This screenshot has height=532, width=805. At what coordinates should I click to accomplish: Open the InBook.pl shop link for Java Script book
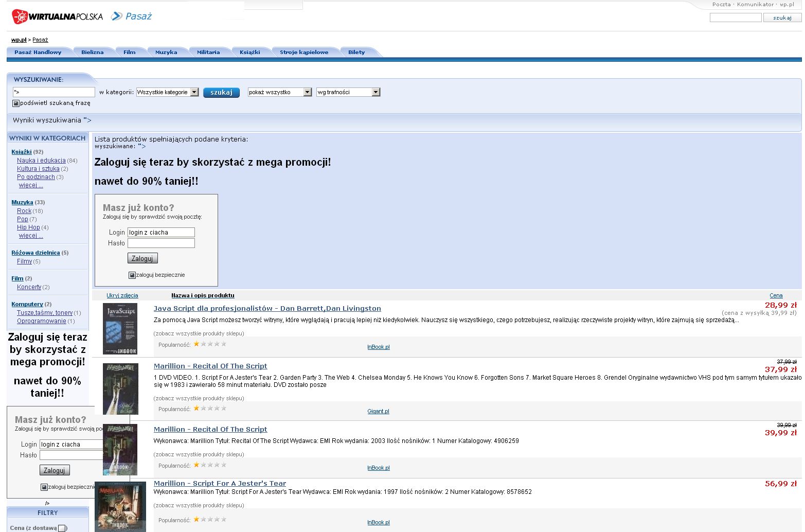point(378,347)
